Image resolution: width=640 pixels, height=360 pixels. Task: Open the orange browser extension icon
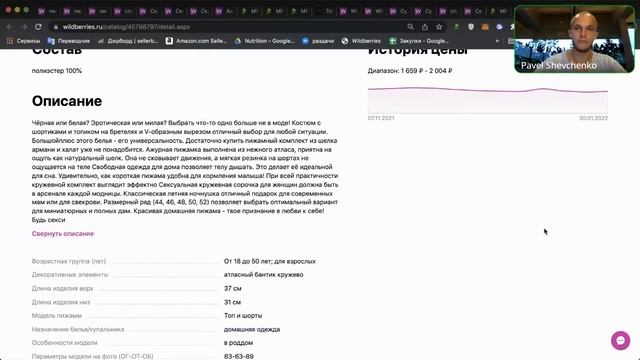pos(485,27)
